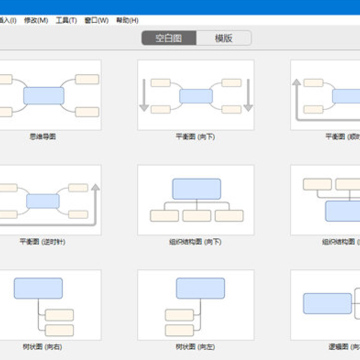Viewport: 360px width, 360px height.
Task: Open the 帮助(H) menu
Action: (x=127, y=20)
